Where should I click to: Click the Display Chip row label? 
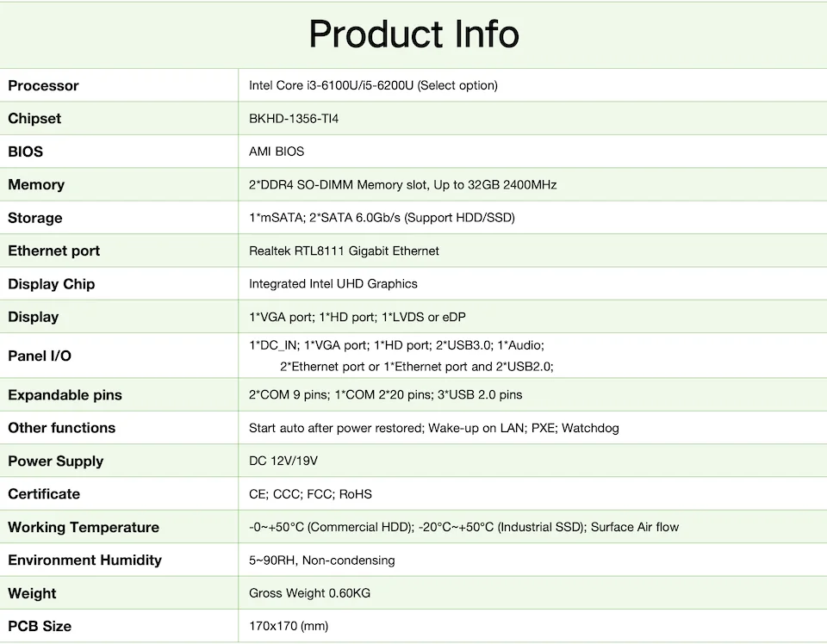pos(51,284)
